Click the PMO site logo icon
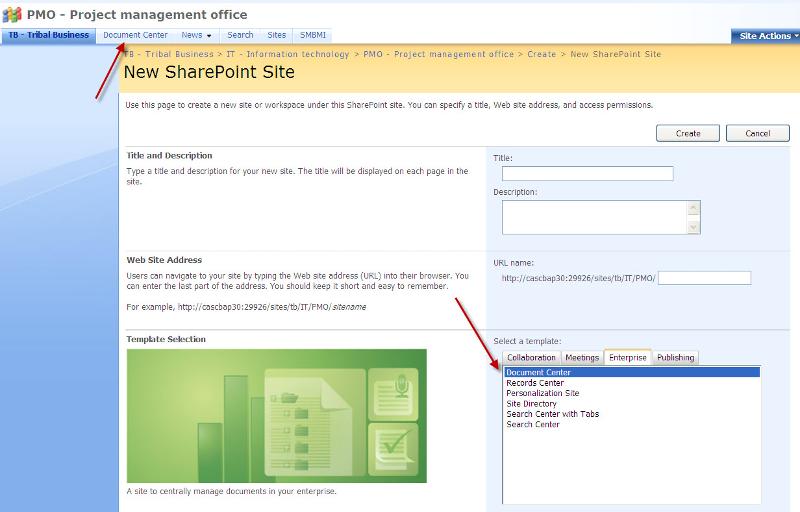800x512 pixels. pyautogui.click(x=12, y=14)
